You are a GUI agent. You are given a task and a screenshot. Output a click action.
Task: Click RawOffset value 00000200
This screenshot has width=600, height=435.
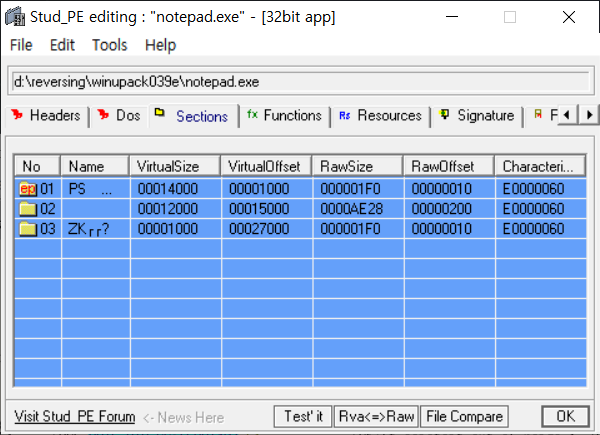pos(441,209)
